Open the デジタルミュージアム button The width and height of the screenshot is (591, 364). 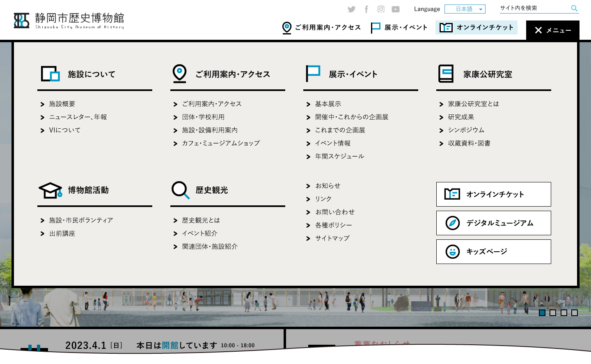click(x=493, y=223)
